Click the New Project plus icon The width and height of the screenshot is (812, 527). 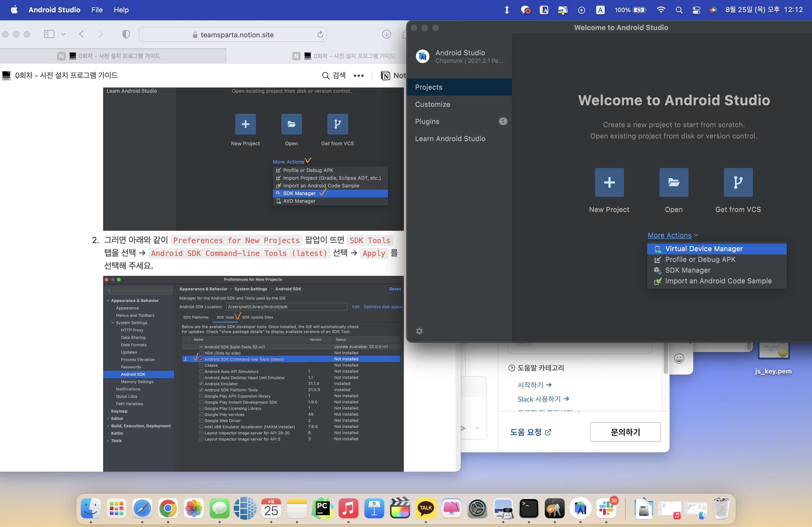pyautogui.click(x=609, y=182)
